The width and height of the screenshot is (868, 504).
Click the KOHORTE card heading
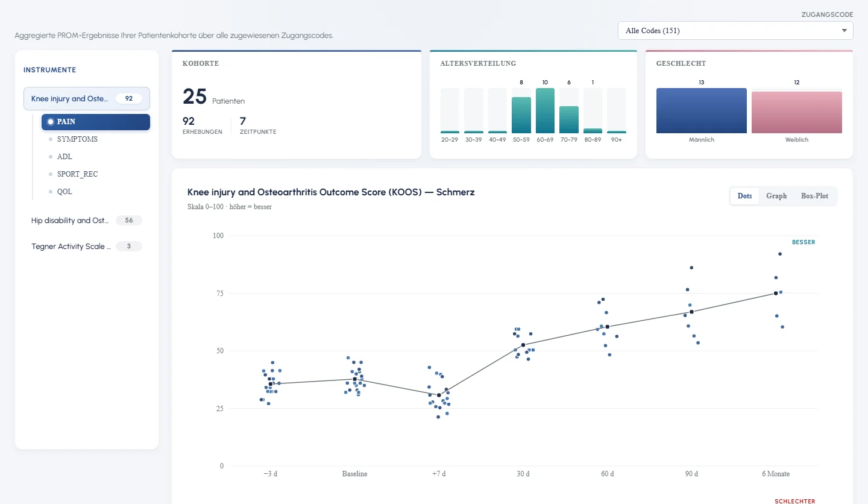(x=201, y=63)
